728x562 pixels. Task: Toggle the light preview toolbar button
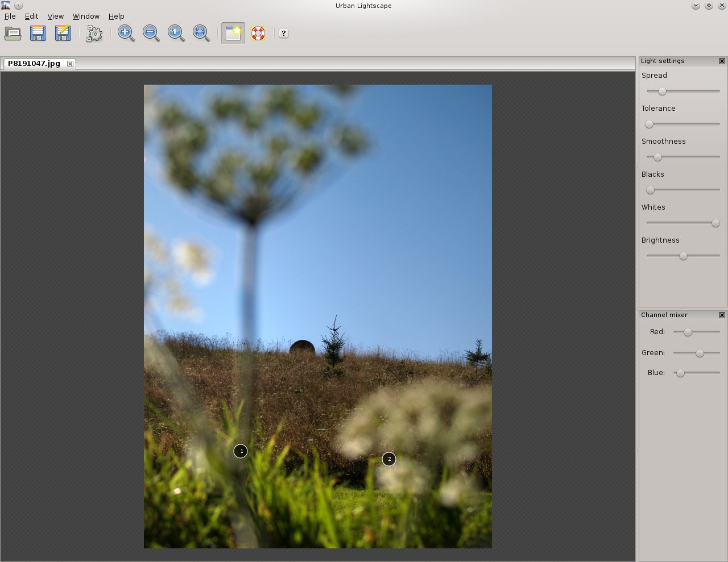point(233,34)
